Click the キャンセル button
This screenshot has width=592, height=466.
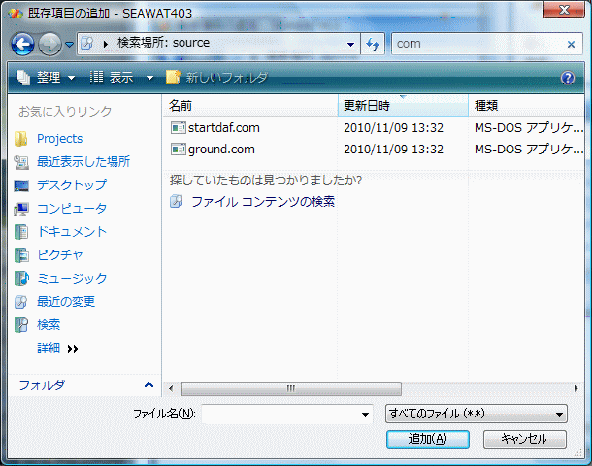tap(524, 439)
